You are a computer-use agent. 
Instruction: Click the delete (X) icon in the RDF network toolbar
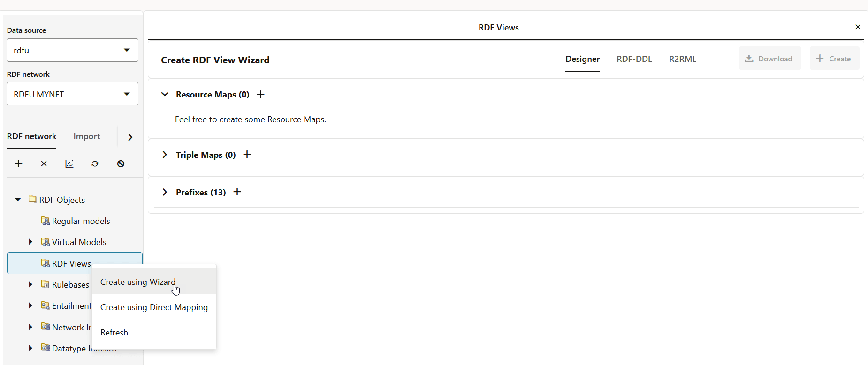44,164
